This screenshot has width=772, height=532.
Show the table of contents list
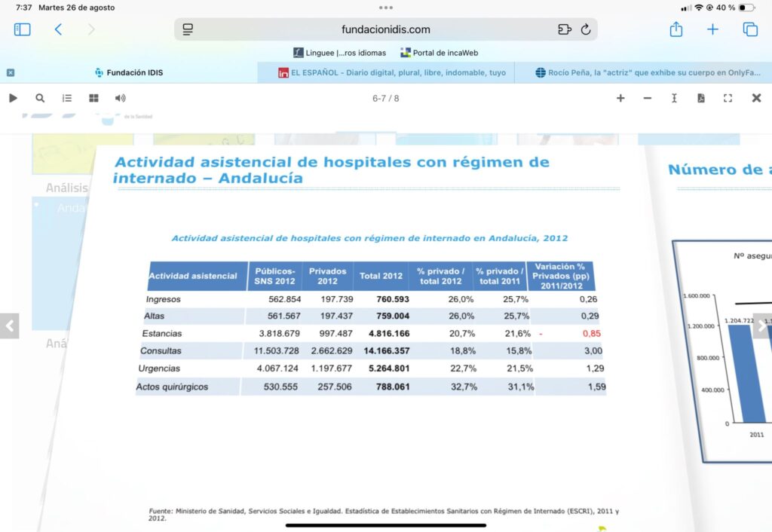point(67,98)
